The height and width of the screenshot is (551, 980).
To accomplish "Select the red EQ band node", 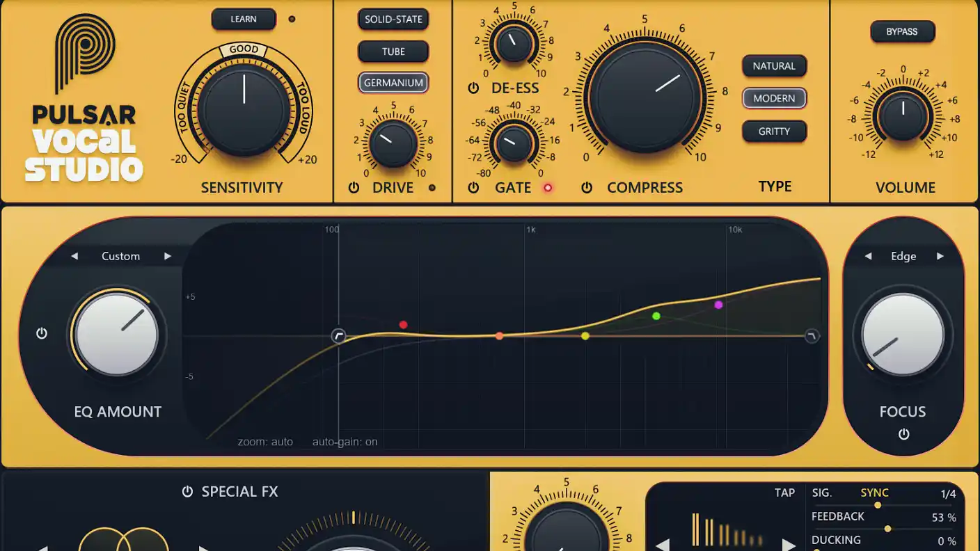I will pyautogui.click(x=403, y=325).
